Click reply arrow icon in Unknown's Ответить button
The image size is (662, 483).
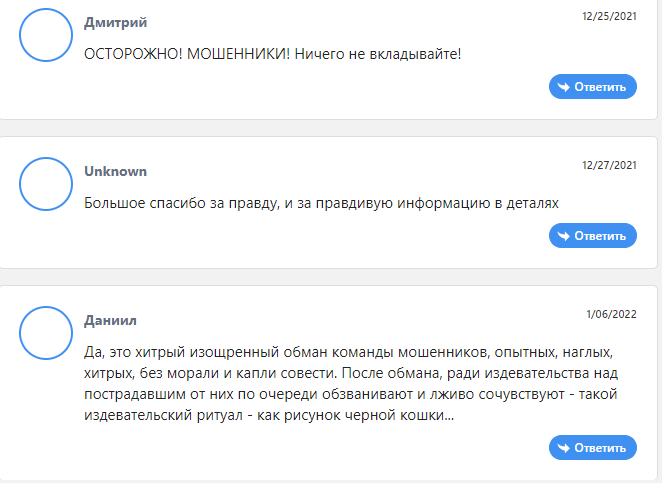pos(564,236)
